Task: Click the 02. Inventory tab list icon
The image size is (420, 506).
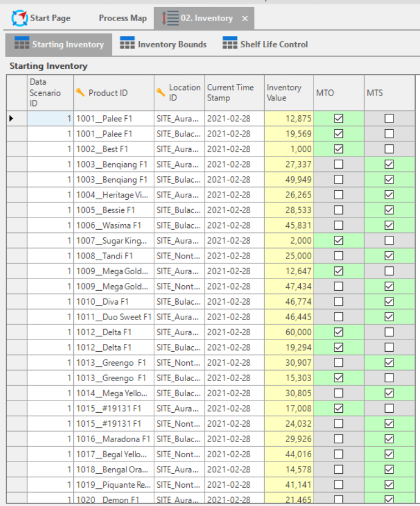Action: pyautogui.click(x=170, y=18)
